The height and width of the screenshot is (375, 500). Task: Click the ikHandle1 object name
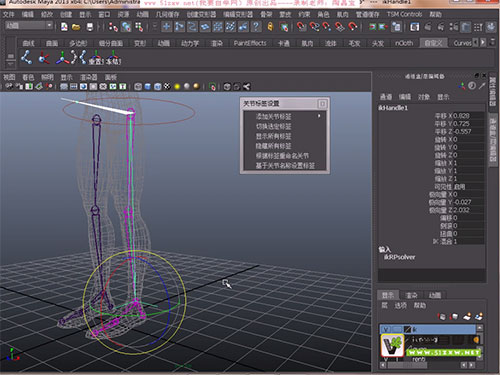(x=393, y=108)
